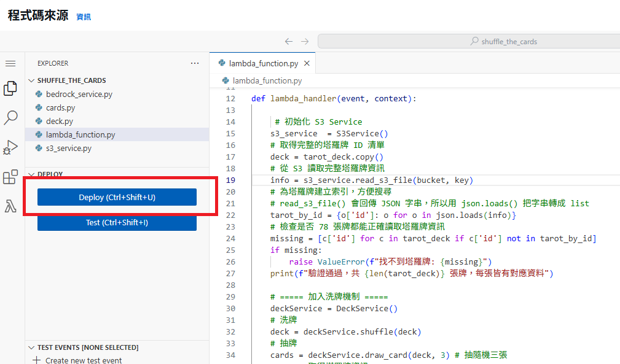Collapse the SHUFFLE_THE_CARDS folder
Image resolution: width=620 pixels, height=364 pixels.
(31, 80)
